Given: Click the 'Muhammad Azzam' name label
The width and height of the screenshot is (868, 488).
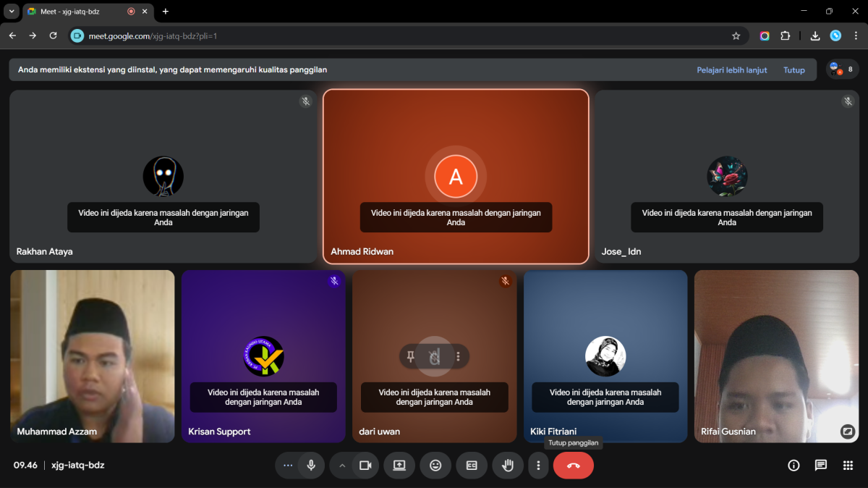Looking at the screenshot, I should [57, 432].
